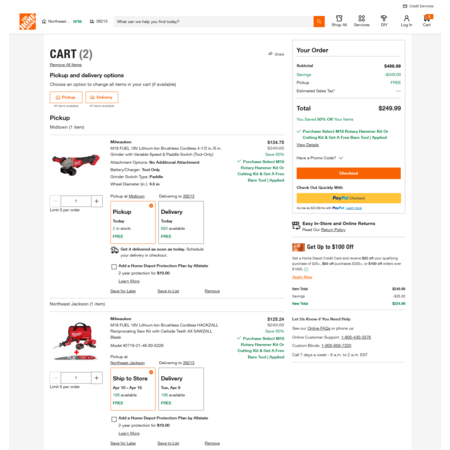Check Protection Plan box for HACKZALL saw
Screen dimensions: 450x450
[x=114, y=419]
